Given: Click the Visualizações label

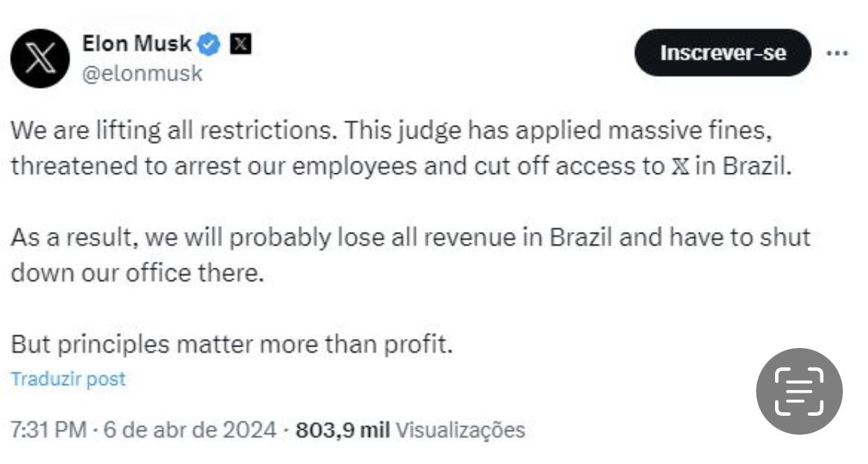Looking at the screenshot, I should [x=460, y=429].
